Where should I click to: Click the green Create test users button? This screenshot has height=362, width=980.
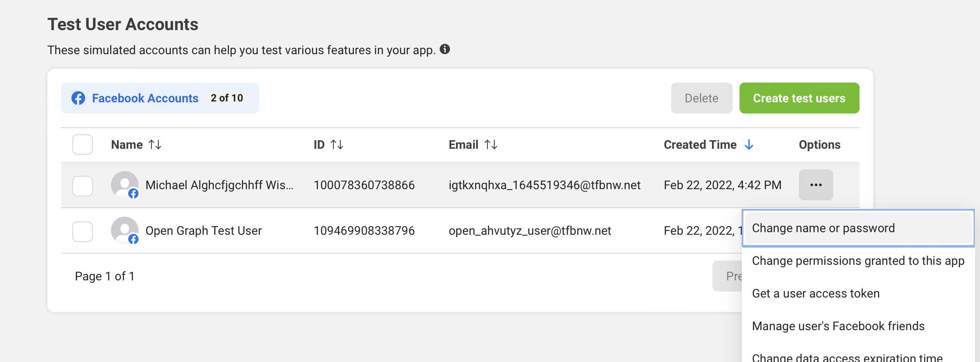pos(799,98)
